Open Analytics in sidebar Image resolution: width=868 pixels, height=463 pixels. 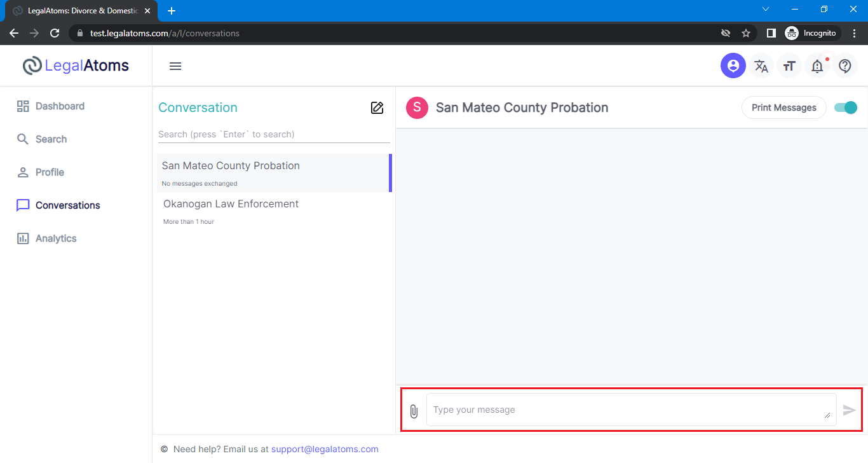(x=46, y=238)
